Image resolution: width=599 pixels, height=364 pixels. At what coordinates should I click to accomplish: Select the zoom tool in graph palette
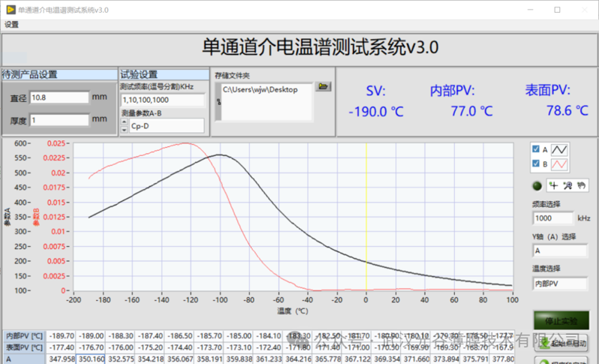[567, 186]
